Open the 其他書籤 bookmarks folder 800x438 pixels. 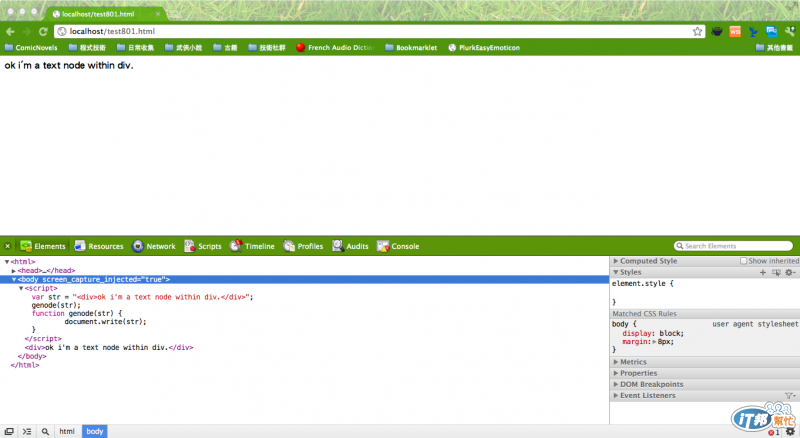click(774, 47)
